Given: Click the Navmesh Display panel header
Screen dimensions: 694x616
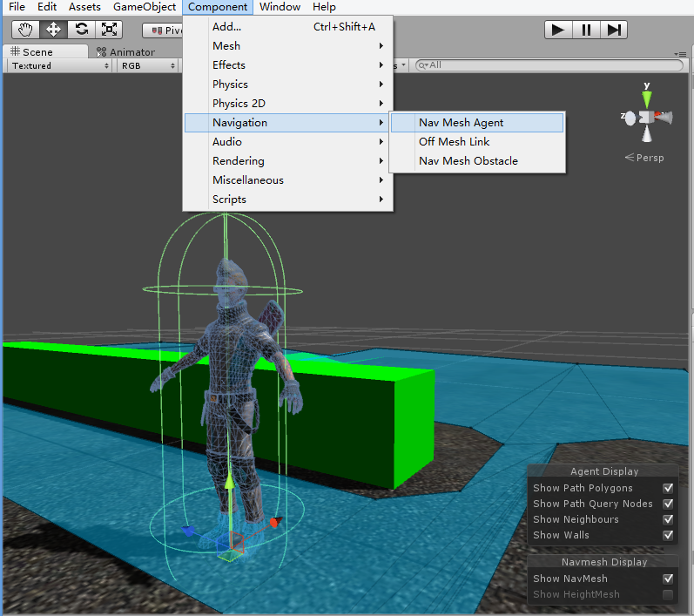Looking at the screenshot, I should pos(603,561).
